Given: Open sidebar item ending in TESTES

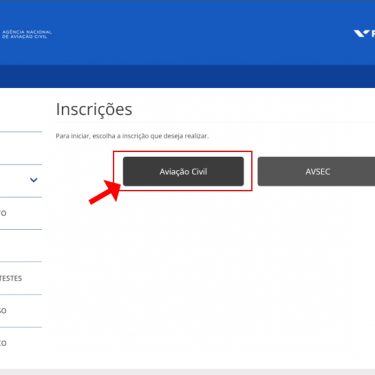Looking at the screenshot, I should tap(21, 278).
